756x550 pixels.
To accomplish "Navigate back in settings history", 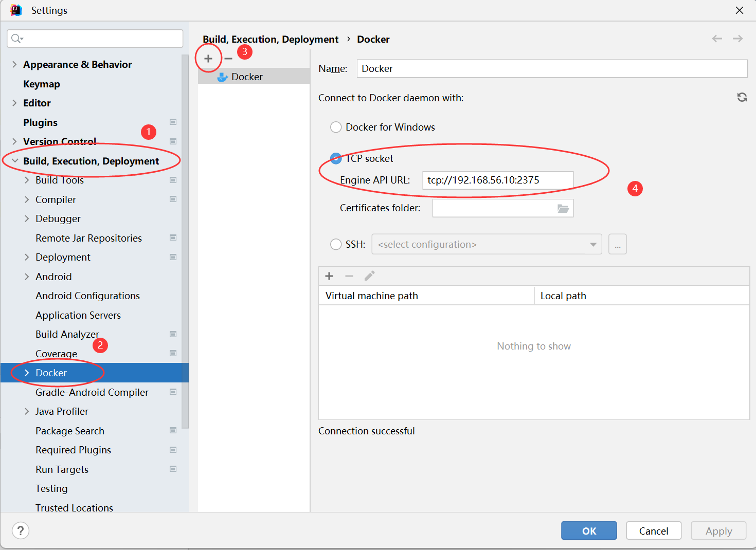I will coord(717,39).
